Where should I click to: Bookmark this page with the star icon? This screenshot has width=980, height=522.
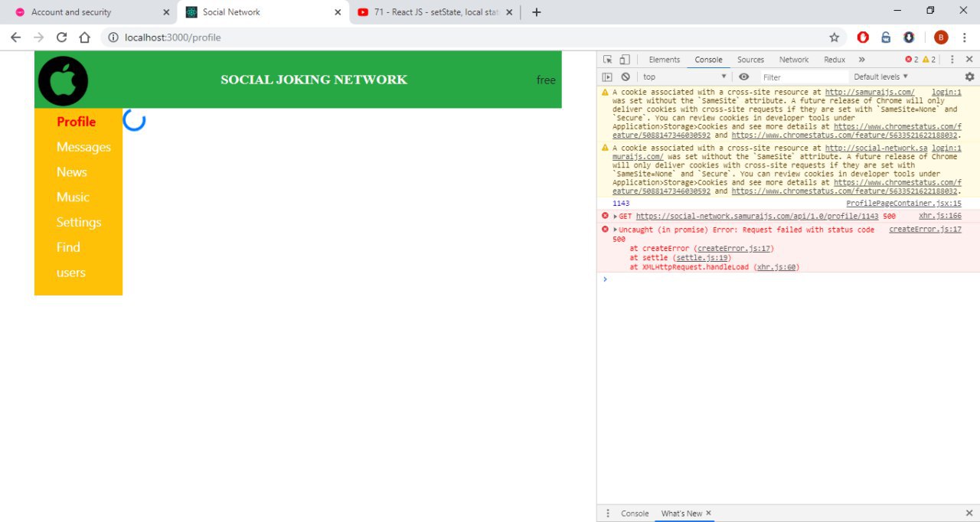point(835,38)
